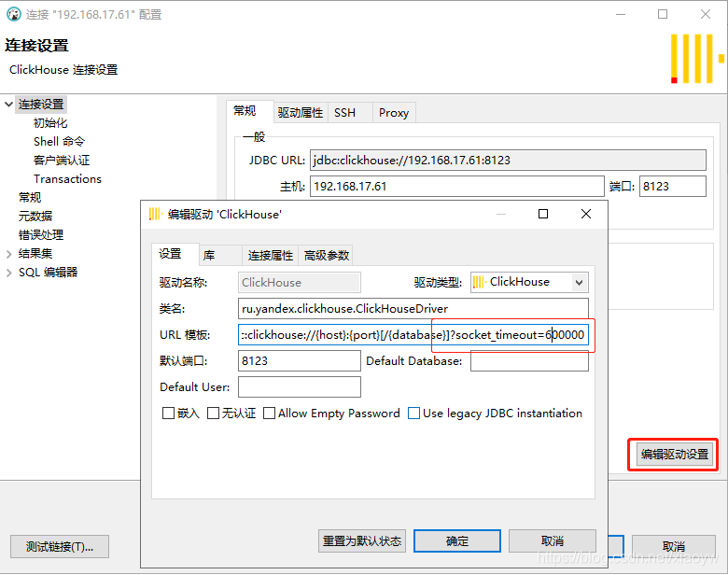The width and height of the screenshot is (728, 575).
Task: Click the URL 模板 input field
Action: click(413, 335)
